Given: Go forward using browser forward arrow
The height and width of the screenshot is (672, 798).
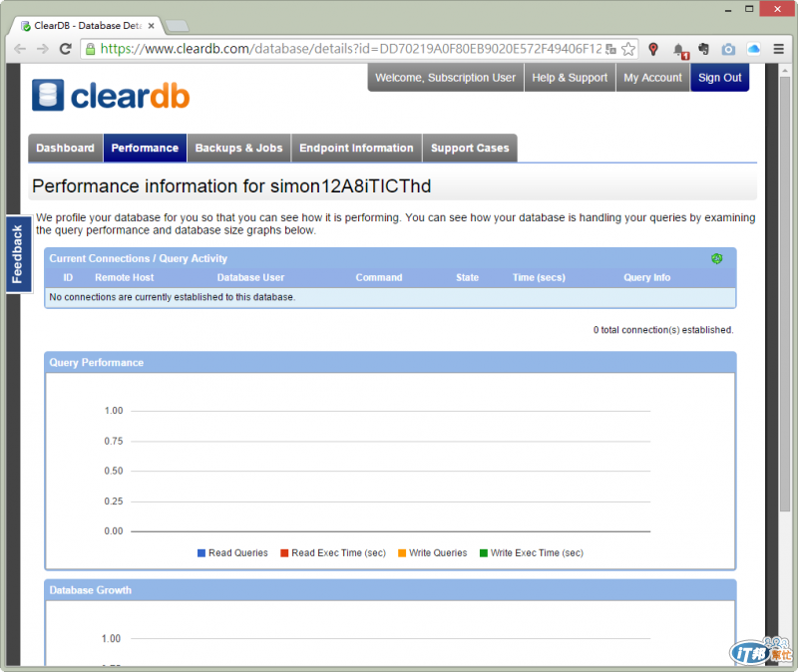Looking at the screenshot, I should tap(42, 49).
